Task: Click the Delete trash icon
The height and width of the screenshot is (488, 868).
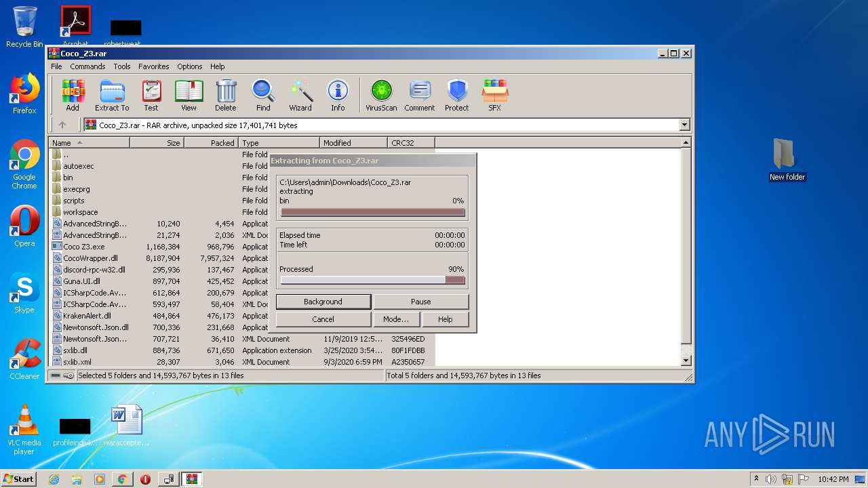Action: (x=226, y=95)
